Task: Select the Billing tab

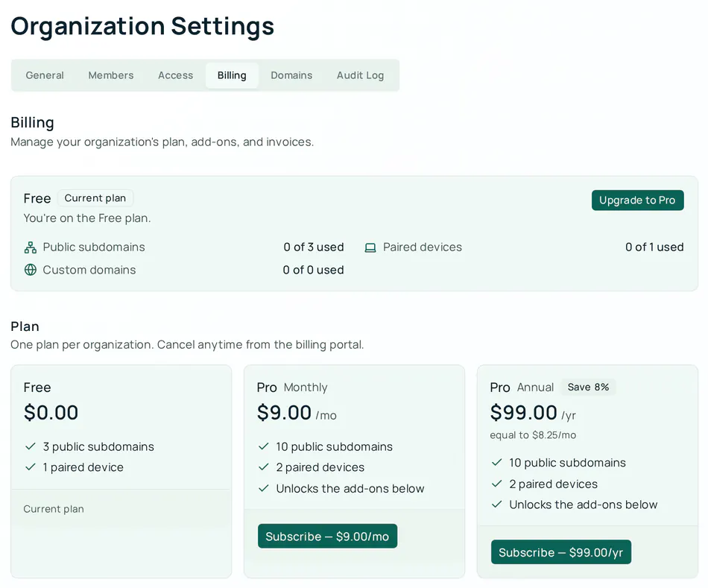Action: click(x=232, y=75)
